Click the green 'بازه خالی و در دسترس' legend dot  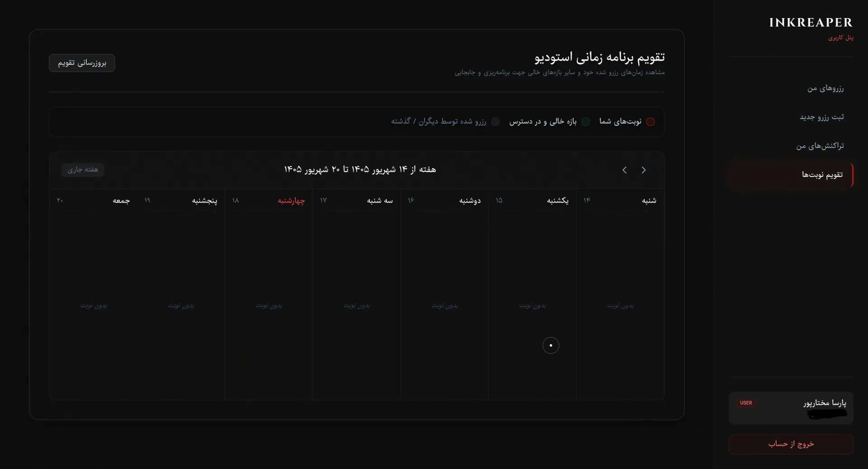click(x=585, y=122)
